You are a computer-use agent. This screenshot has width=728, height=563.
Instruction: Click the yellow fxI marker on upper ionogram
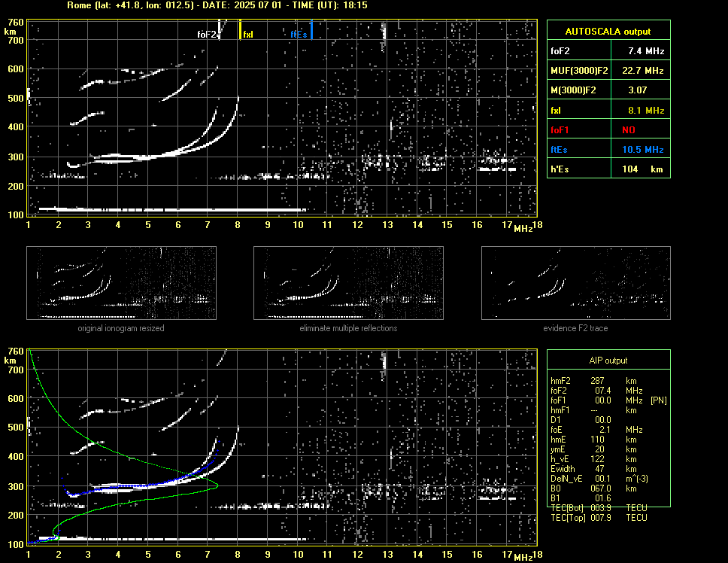pos(240,29)
